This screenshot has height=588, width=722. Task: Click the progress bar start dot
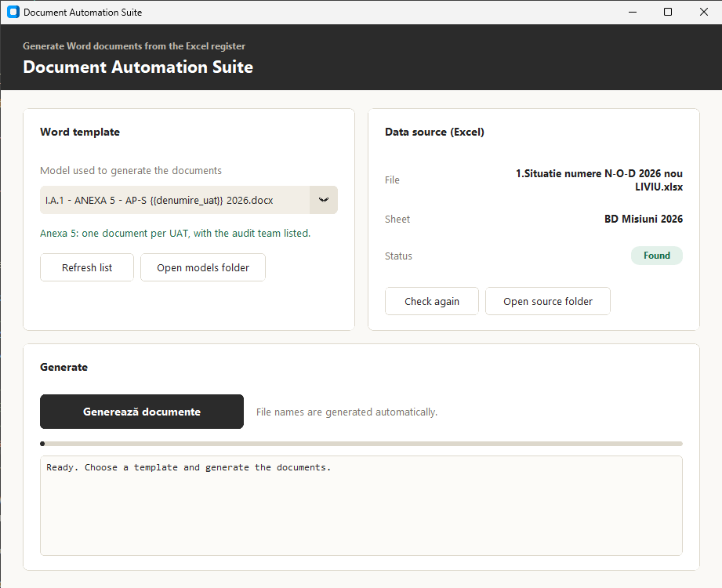point(42,444)
